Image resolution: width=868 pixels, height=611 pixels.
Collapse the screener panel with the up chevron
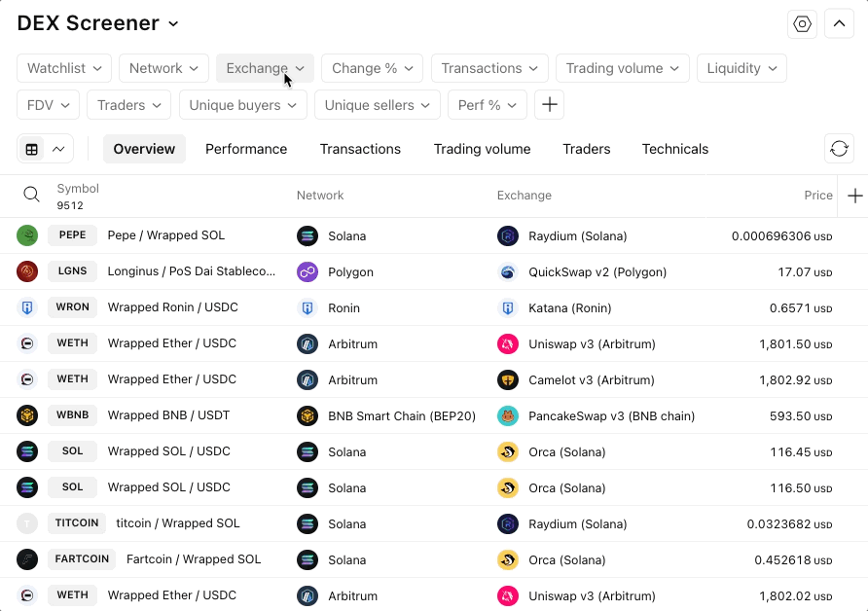[x=839, y=24]
